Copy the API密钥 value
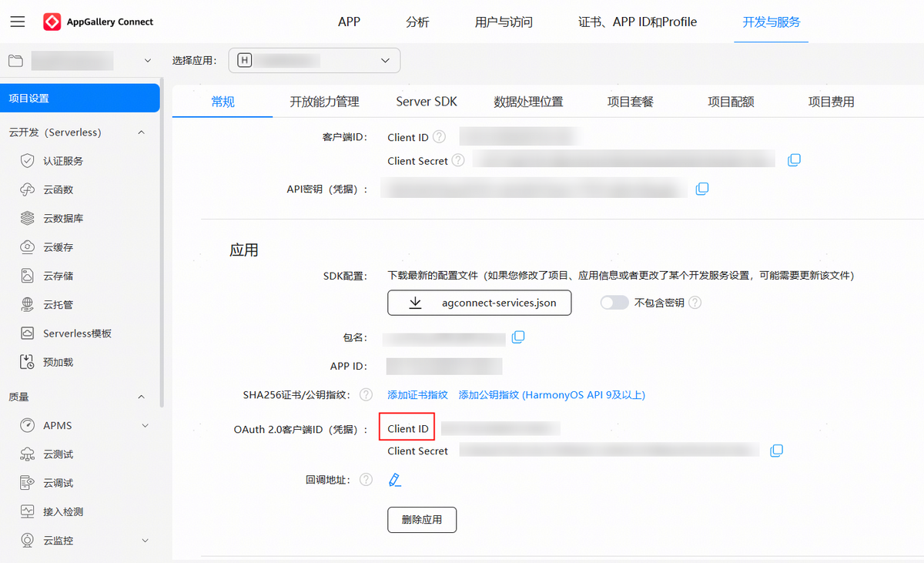Screen dimensions: 924x563 pyautogui.click(x=701, y=189)
